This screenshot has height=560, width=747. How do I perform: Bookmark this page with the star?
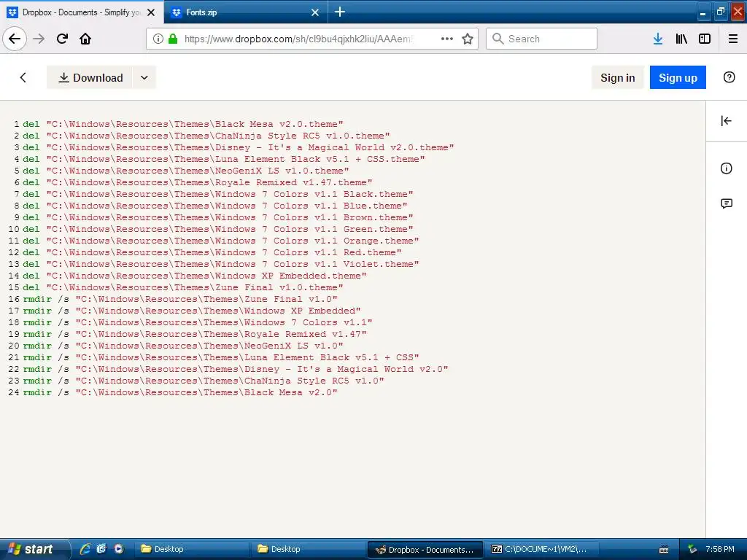[468, 39]
